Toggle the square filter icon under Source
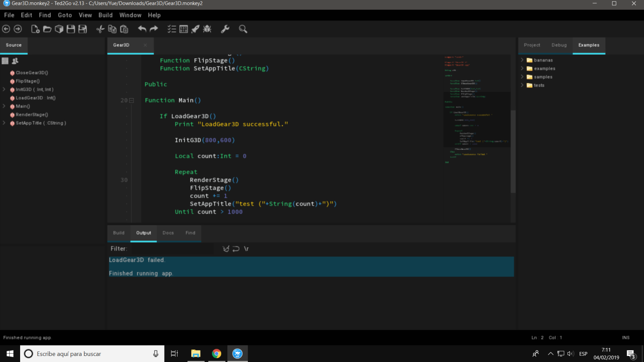Viewport: 644px width, 362px height. pos(5,61)
